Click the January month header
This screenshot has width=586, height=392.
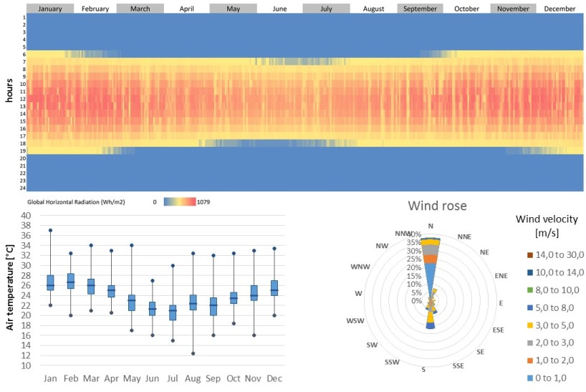49,9
